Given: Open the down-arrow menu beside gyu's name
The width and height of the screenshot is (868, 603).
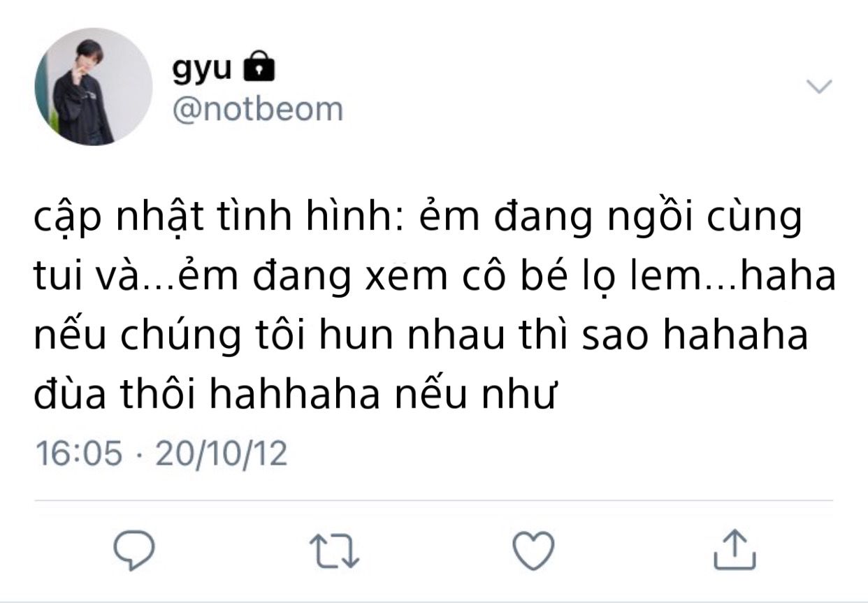Looking at the screenshot, I should (x=819, y=87).
